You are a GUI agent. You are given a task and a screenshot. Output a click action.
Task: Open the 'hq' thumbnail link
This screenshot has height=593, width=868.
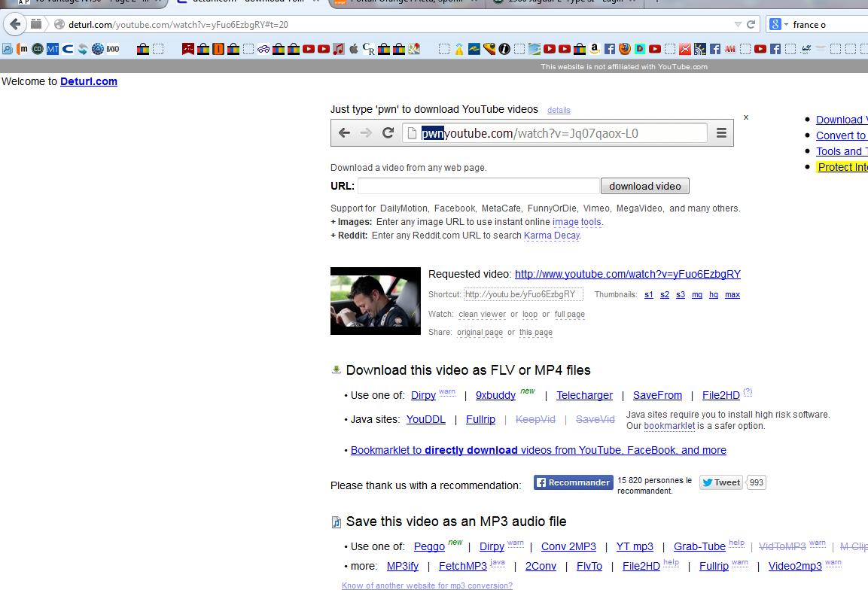[x=714, y=295]
